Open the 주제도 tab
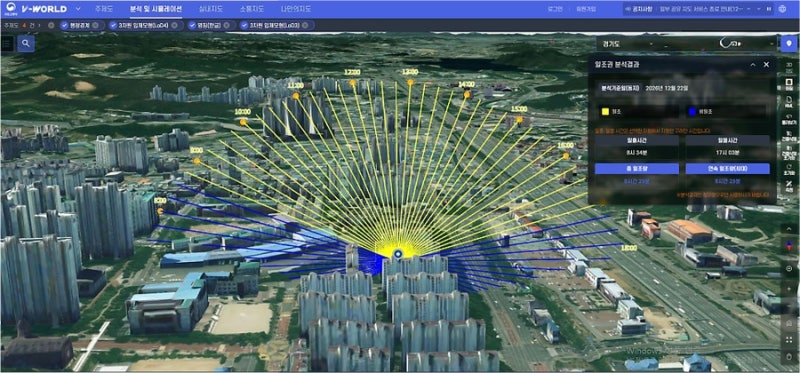This screenshot has width=800, height=373. [x=105, y=9]
